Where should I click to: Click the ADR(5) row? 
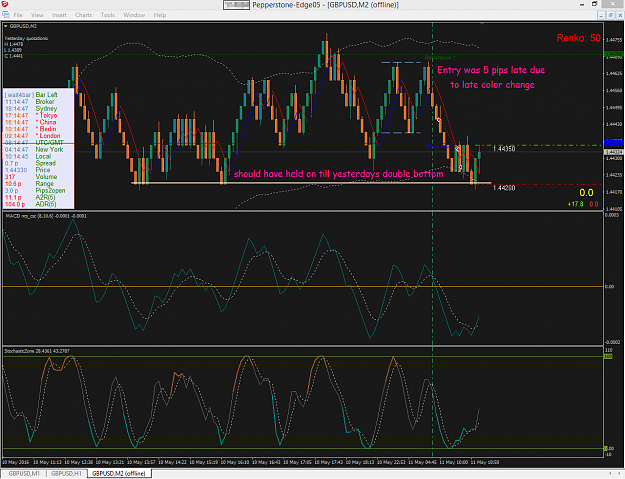click(31, 204)
